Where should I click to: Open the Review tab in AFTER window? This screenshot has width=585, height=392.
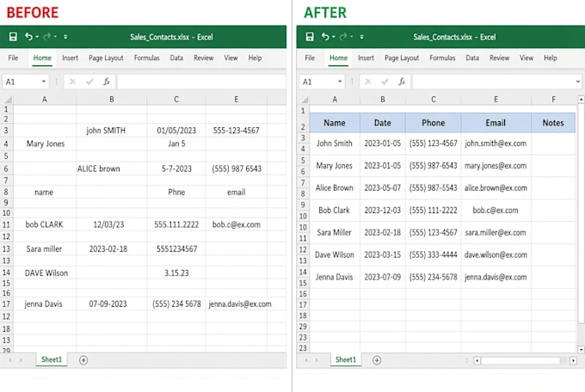pyautogui.click(x=499, y=58)
